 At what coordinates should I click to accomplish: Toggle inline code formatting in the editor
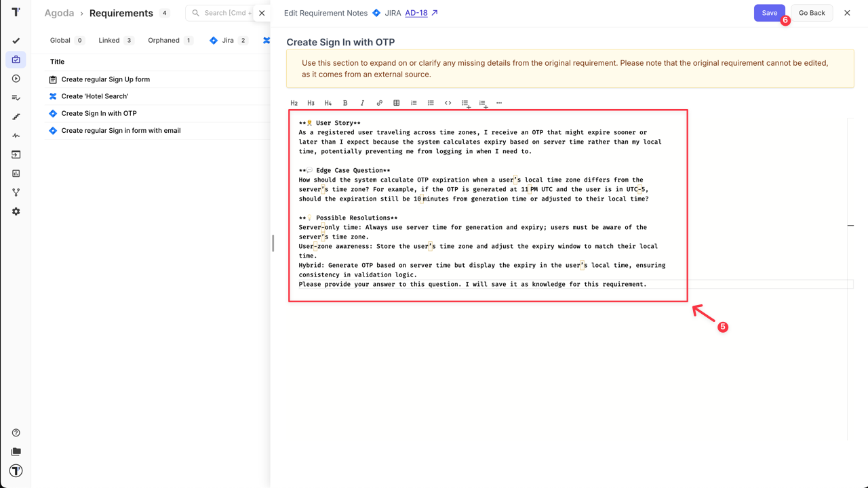point(448,102)
